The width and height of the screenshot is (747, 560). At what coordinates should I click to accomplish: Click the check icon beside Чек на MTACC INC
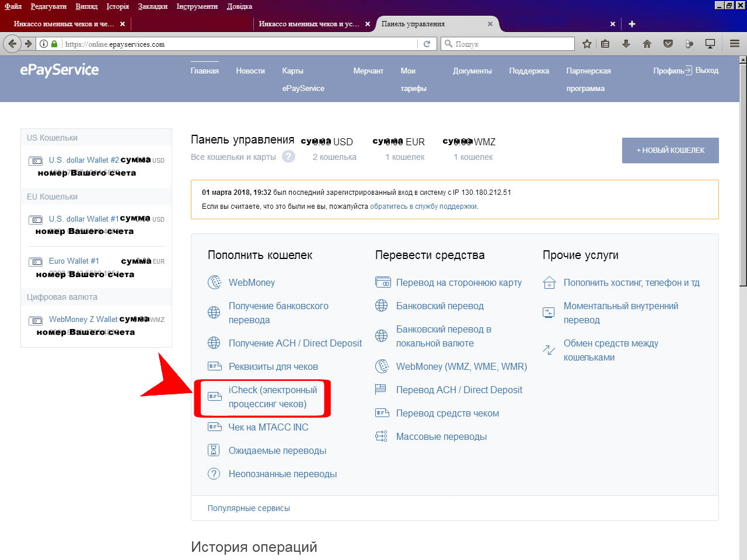214,427
